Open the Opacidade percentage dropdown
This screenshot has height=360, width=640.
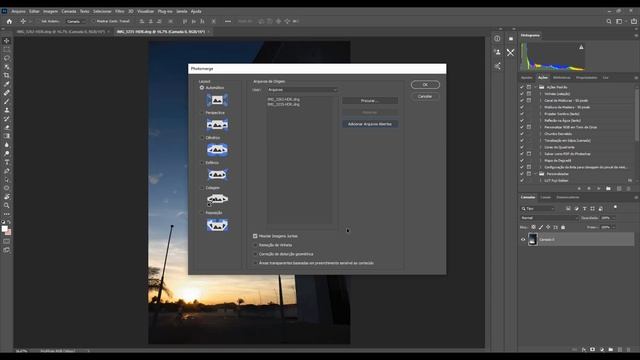[613, 218]
